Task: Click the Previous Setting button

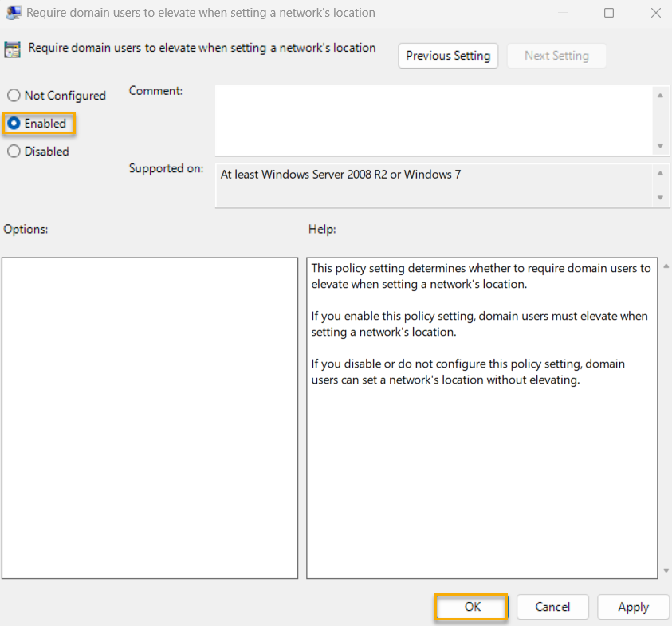Action: click(x=447, y=56)
